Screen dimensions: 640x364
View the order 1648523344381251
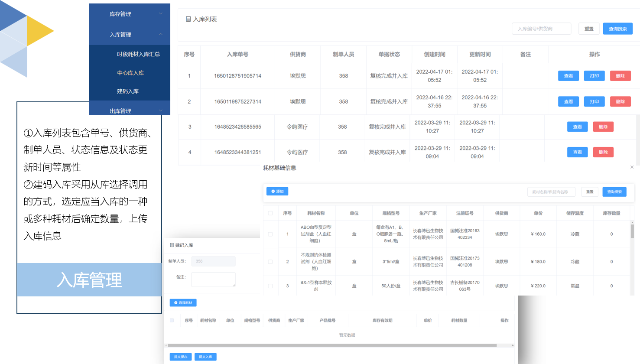pyautogui.click(x=578, y=152)
